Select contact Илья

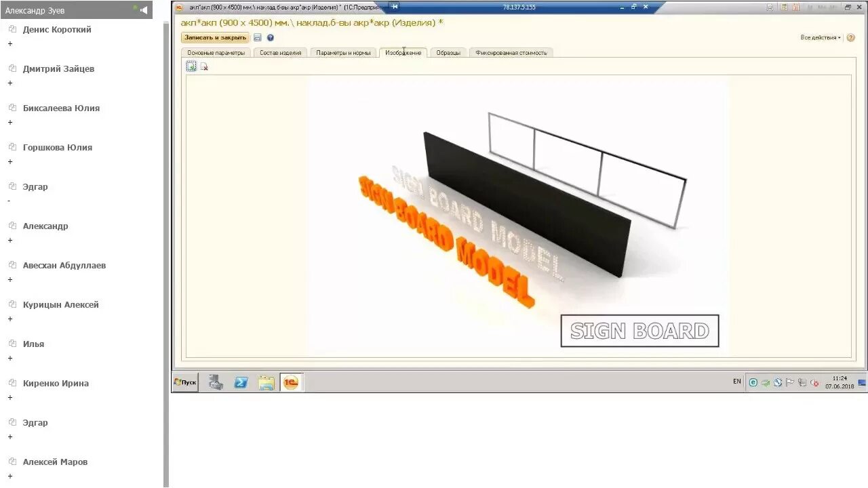pos(33,344)
